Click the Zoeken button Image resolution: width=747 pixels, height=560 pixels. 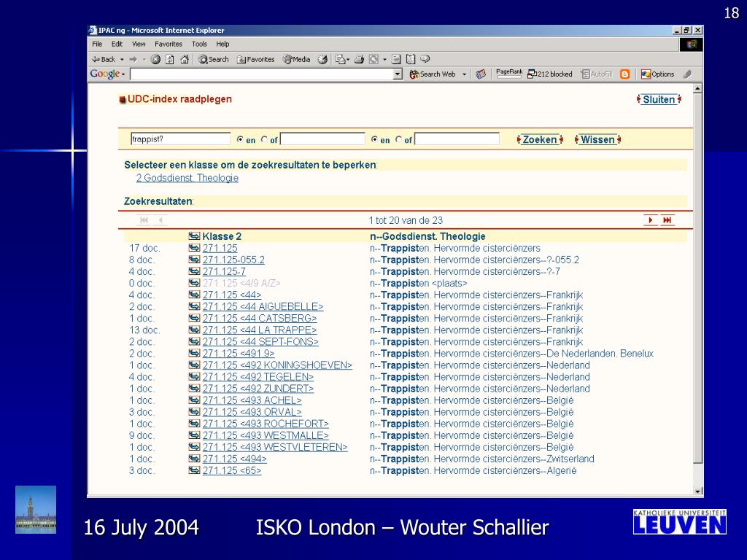tap(540, 139)
